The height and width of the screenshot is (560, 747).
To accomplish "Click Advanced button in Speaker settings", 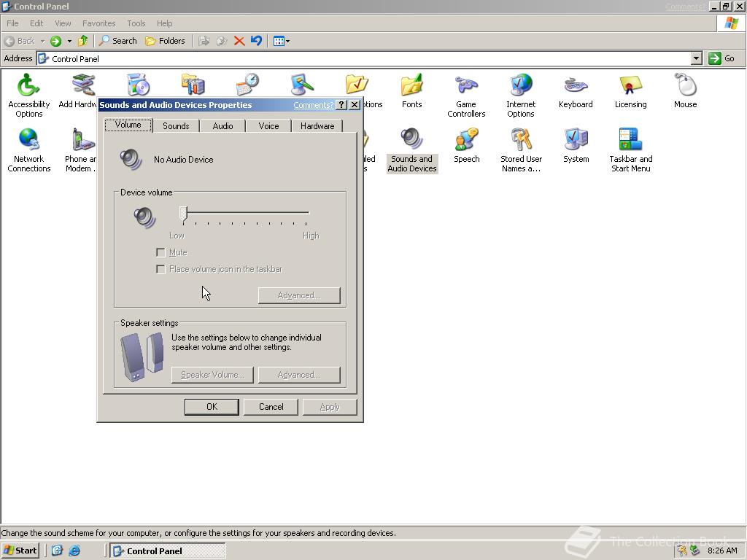I will click(x=299, y=375).
